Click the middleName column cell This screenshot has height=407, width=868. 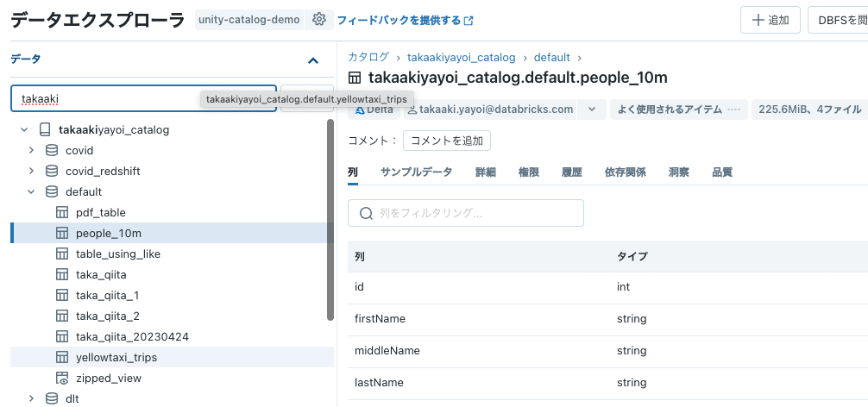coord(387,351)
